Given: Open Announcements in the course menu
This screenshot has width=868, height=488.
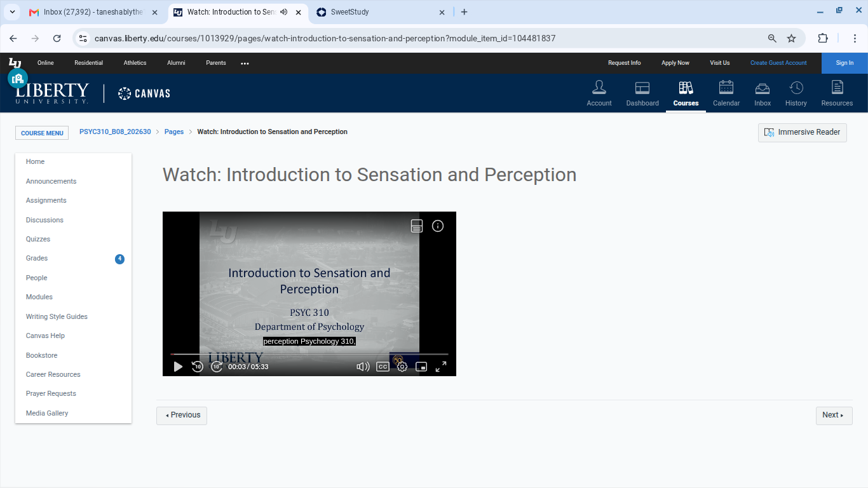Looking at the screenshot, I should (x=51, y=181).
